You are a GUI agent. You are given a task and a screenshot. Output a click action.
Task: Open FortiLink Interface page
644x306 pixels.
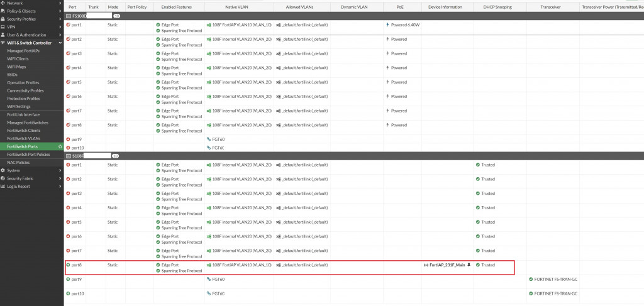[x=23, y=114]
